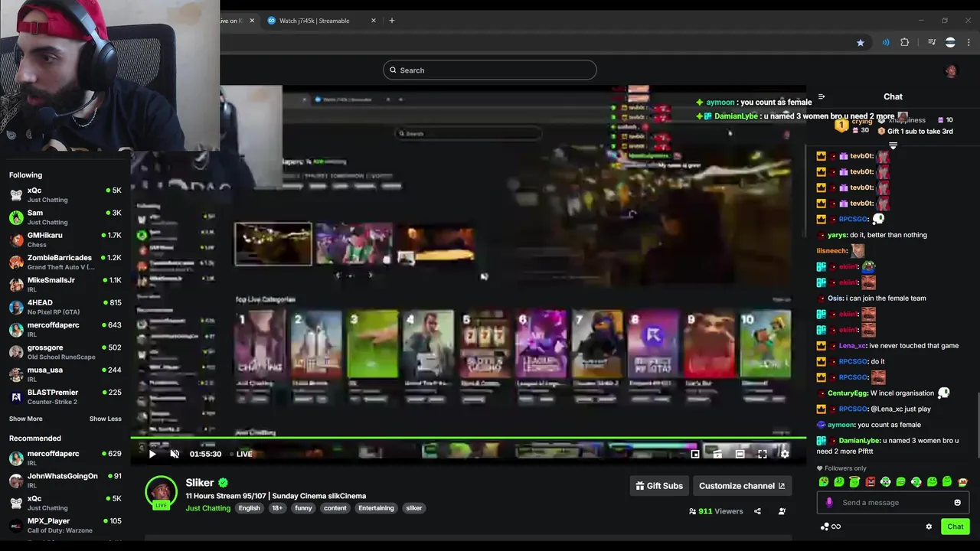The height and width of the screenshot is (551, 980).
Task: Click the green stream progress bar
Action: (x=468, y=439)
